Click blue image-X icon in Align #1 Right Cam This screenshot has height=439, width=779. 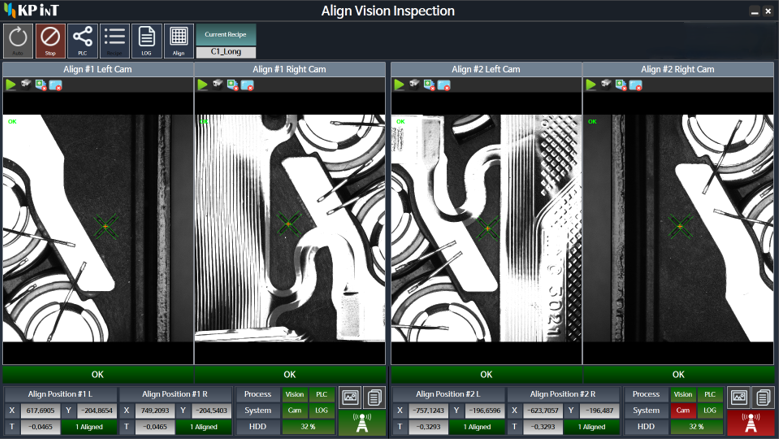click(247, 85)
